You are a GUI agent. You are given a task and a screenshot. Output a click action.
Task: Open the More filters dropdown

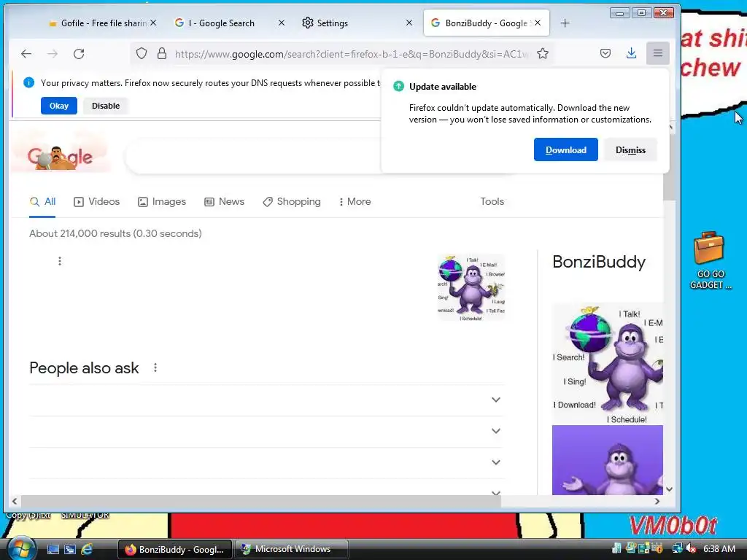point(355,201)
